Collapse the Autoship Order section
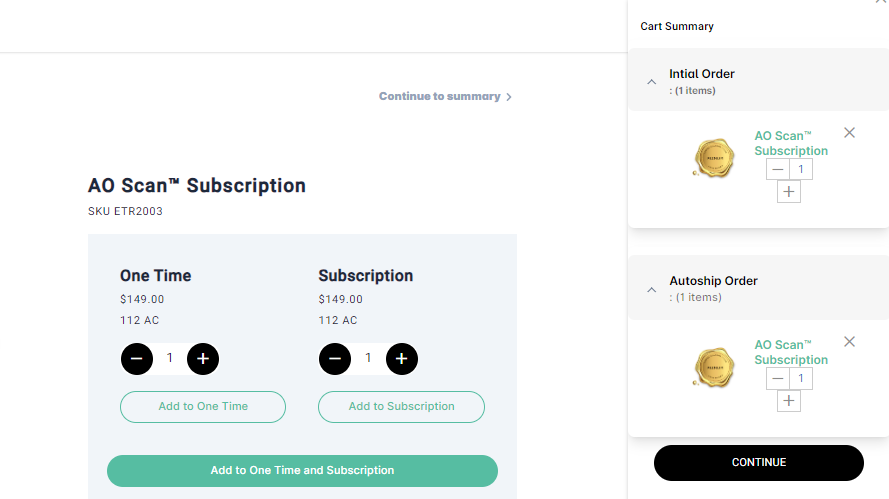Screen dimensions: 889x499 pos(651,289)
